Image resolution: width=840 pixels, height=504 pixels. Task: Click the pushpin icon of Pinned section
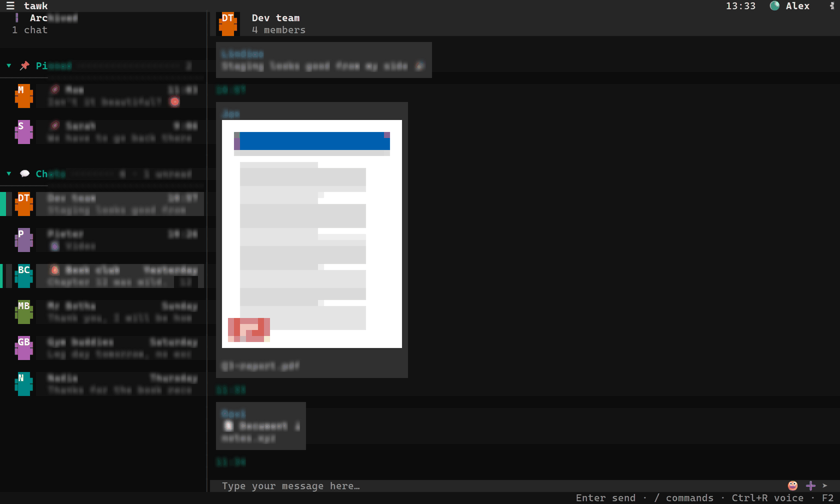25,65
